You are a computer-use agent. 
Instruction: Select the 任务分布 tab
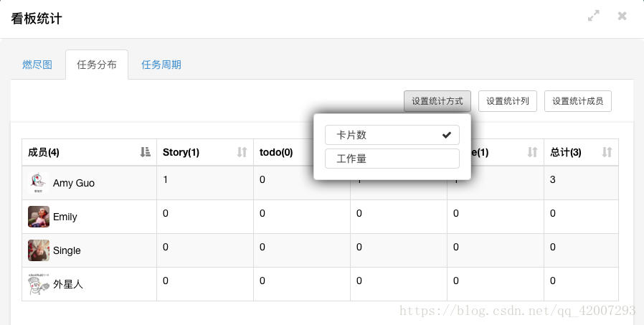click(97, 65)
